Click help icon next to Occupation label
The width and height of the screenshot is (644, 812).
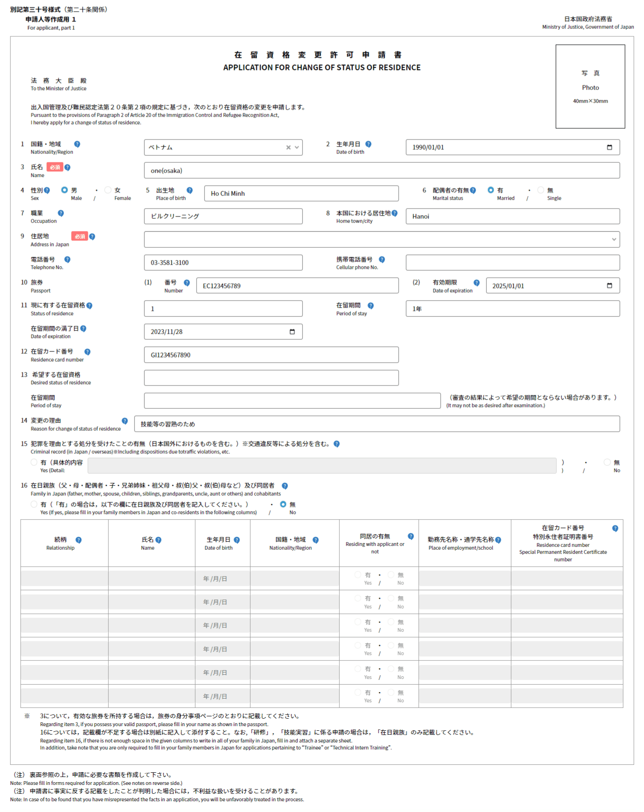(61, 213)
